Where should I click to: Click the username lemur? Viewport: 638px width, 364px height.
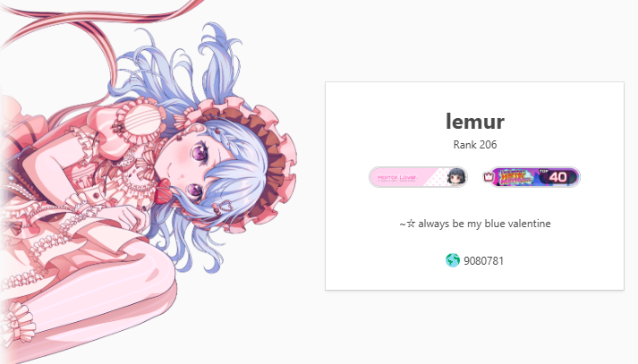(475, 122)
